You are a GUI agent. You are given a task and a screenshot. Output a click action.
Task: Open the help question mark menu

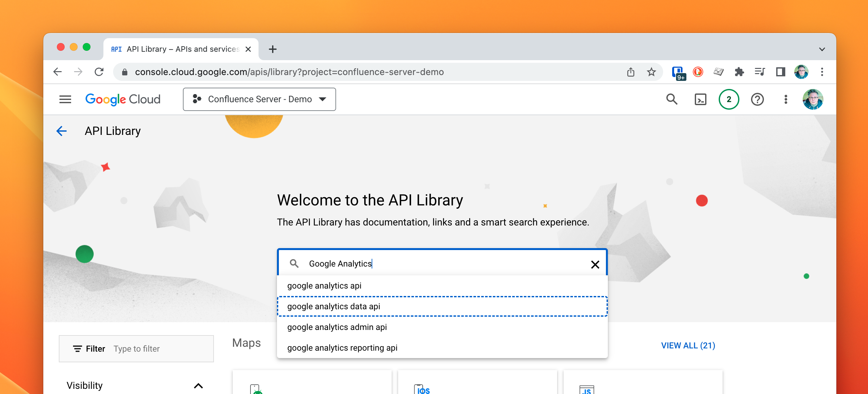tap(757, 99)
